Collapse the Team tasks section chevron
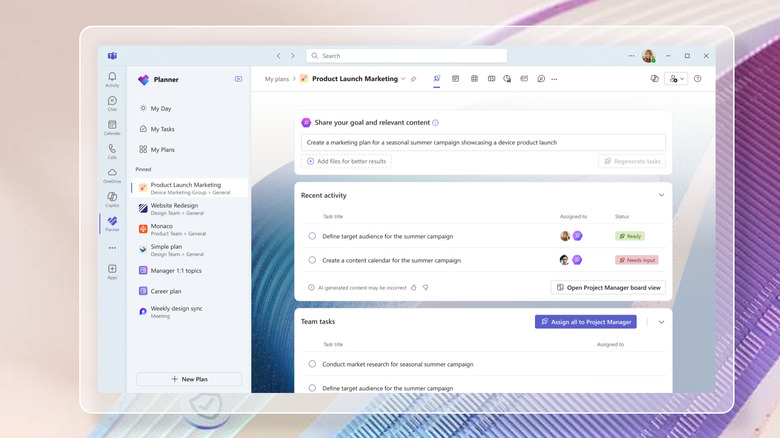 661,322
